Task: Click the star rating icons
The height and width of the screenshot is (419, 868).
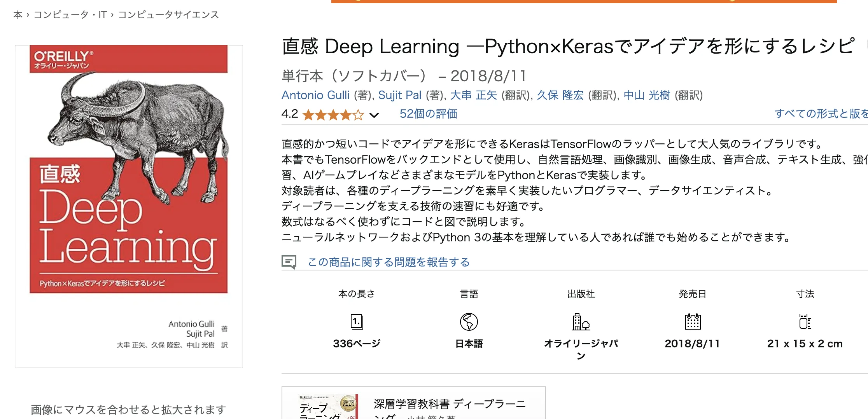Action: pos(333,115)
